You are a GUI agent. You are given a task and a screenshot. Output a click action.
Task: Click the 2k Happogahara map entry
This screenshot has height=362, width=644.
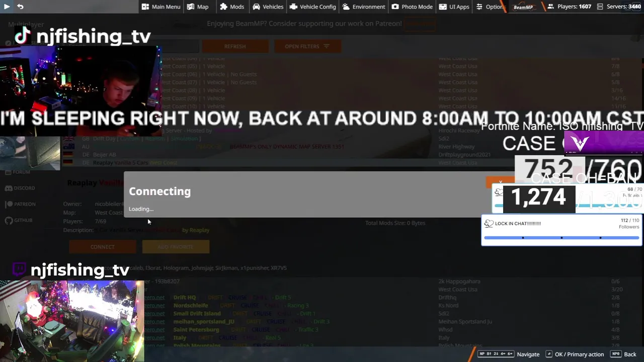[x=459, y=282]
